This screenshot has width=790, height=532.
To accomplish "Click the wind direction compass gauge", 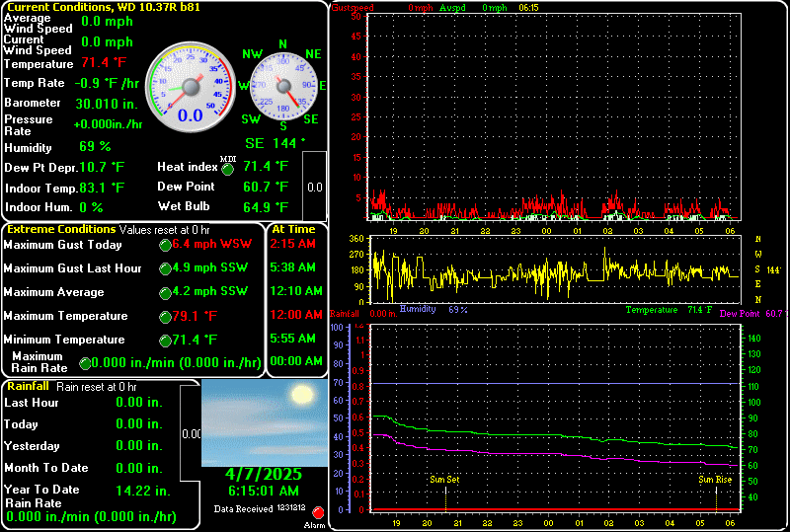I will click(283, 86).
